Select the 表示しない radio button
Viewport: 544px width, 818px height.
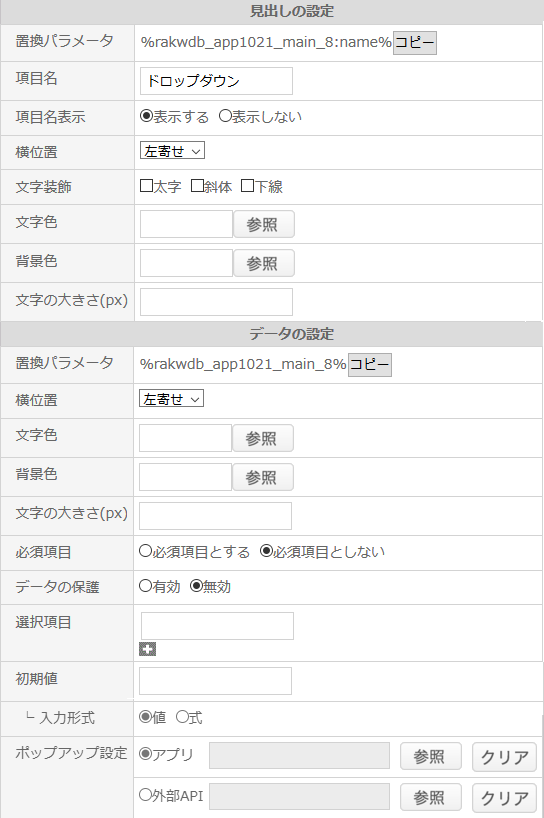[225, 116]
